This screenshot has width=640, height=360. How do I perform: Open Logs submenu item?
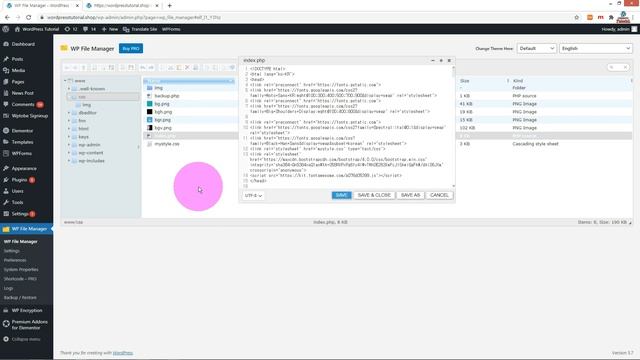coord(8,289)
